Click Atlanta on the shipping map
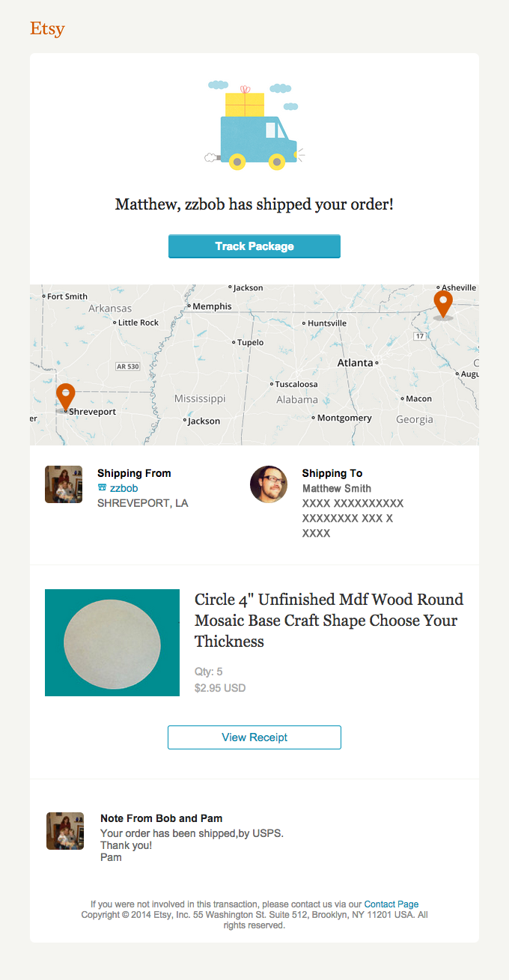This screenshot has width=509, height=980. pos(355,362)
